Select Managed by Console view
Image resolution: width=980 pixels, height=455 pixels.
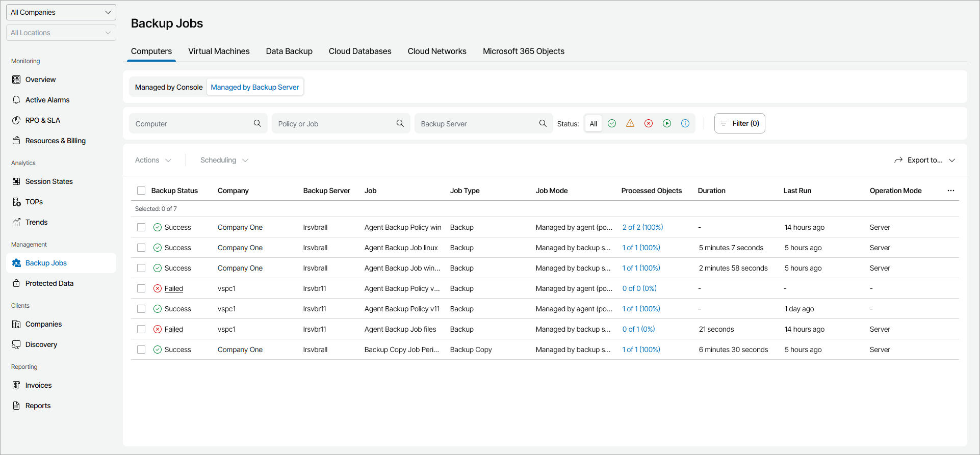click(x=169, y=87)
